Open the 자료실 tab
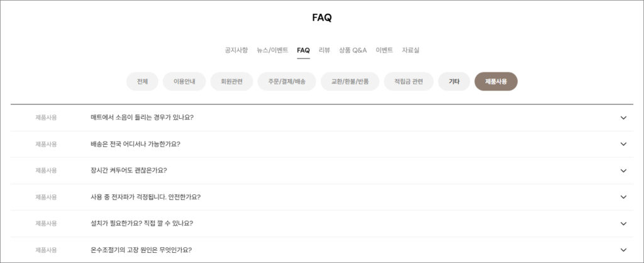Screen dimensions: 644x263 (411, 50)
